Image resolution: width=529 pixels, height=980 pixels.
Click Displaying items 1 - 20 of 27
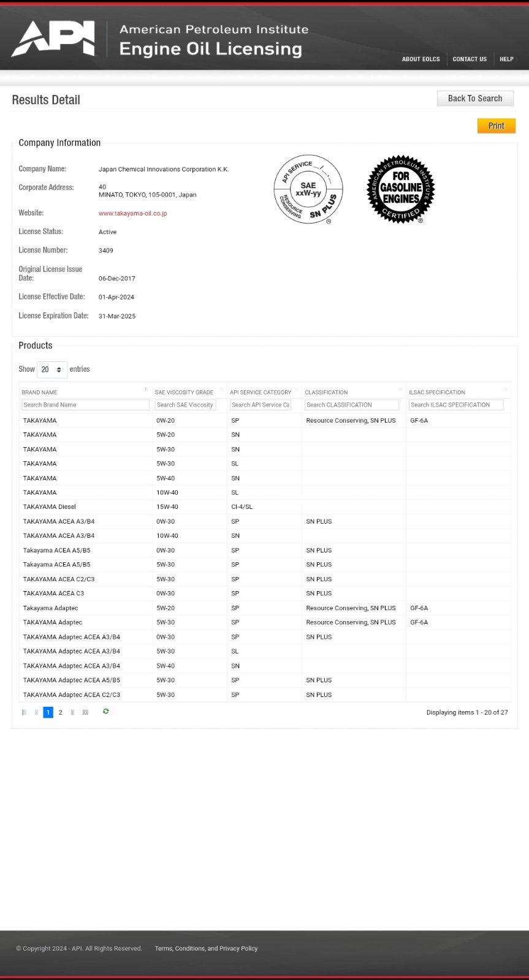pyautogui.click(x=467, y=713)
